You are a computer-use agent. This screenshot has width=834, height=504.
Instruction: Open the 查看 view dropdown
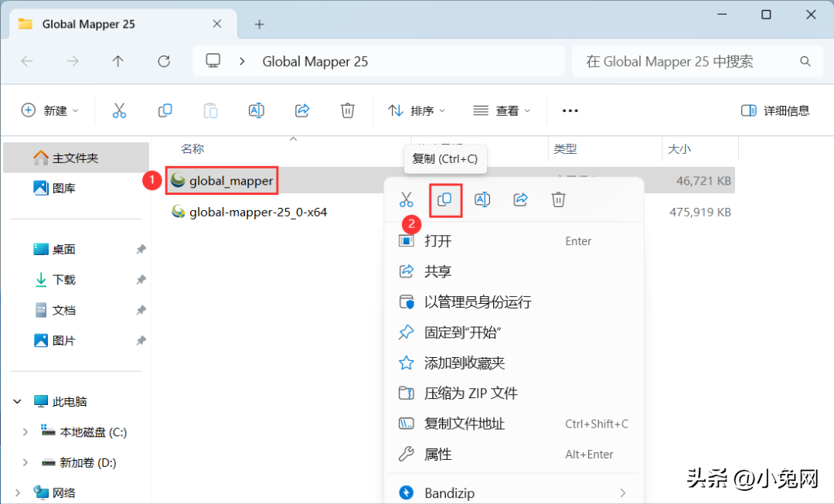point(502,111)
